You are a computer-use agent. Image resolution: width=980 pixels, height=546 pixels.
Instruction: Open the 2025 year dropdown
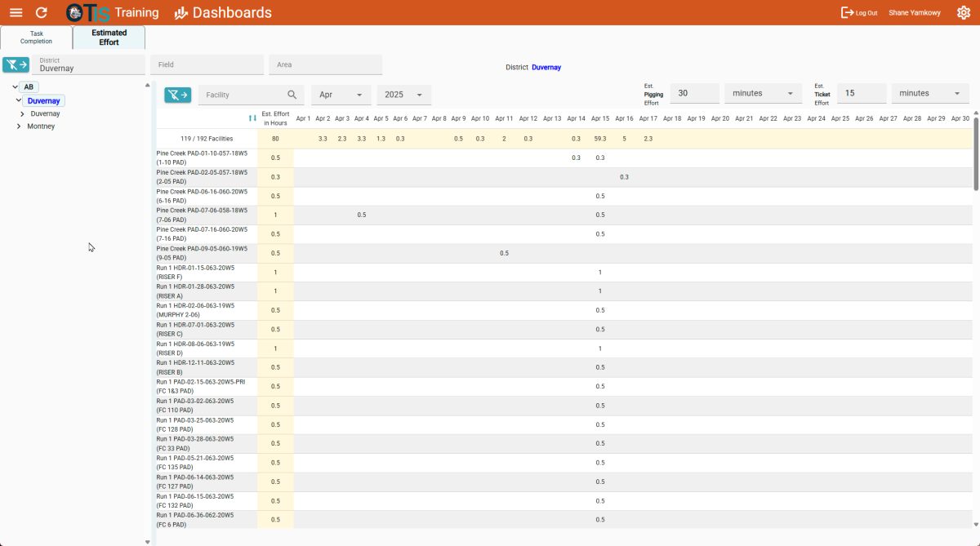coord(403,95)
